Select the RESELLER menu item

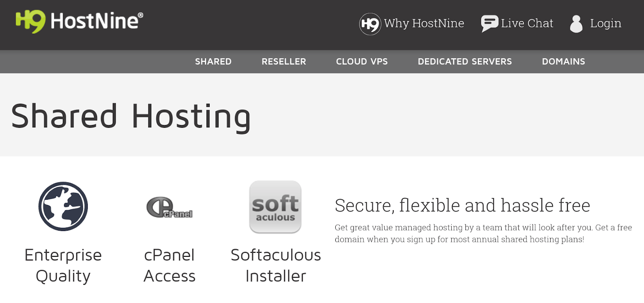pos(284,61)
